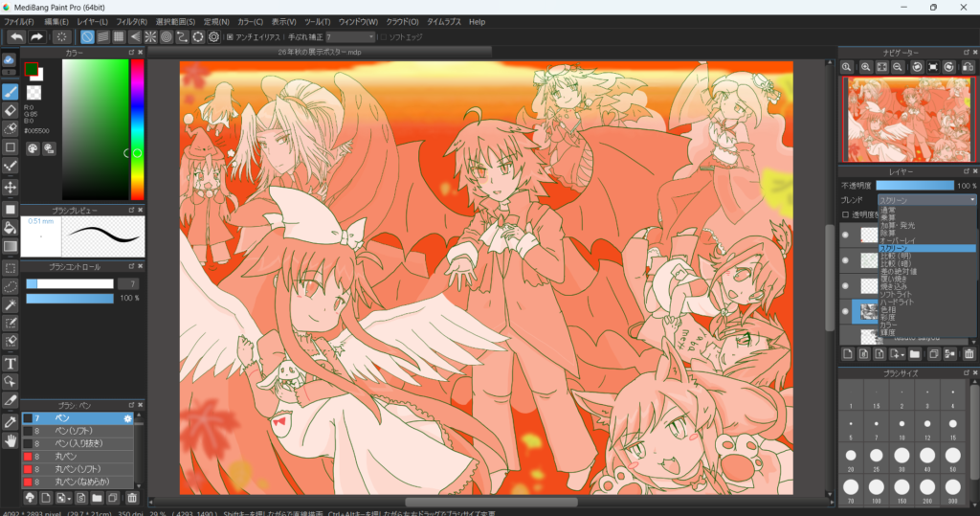Enable crisscross grid snap
The height and width of the screenshot is (516, 980).
119,37
